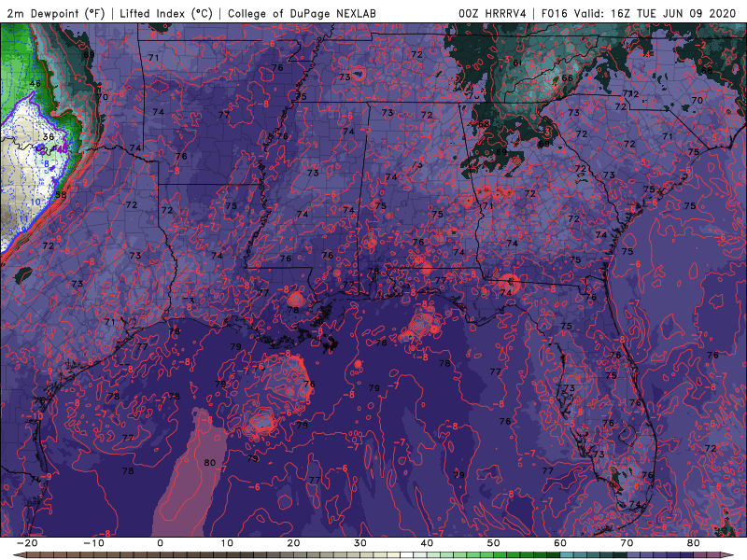Click the "40" color bar tick label
Screen dimensions: 747x560
pyautogui.click(x=427, y=543)
